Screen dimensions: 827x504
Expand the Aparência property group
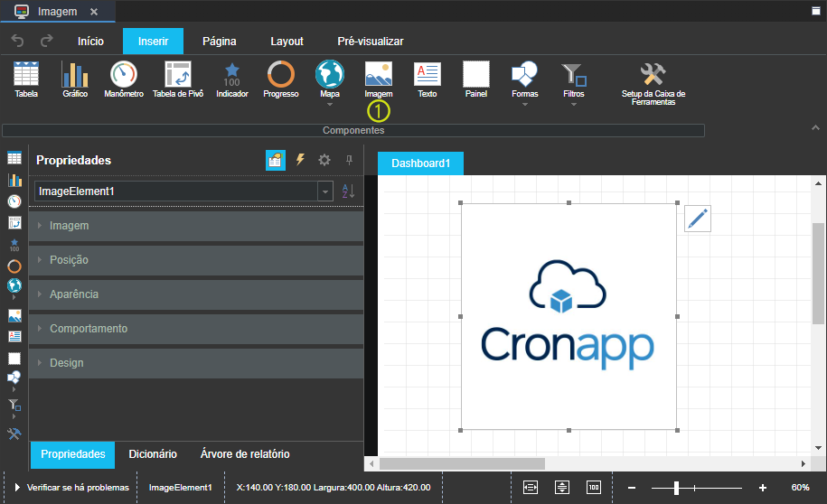[x=196, y=294]
